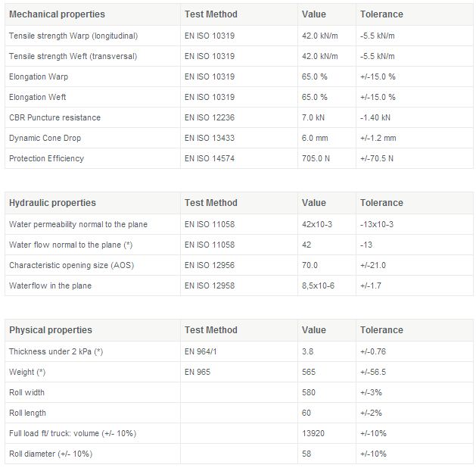Click the 705.0 N value cell

(315, 158)
